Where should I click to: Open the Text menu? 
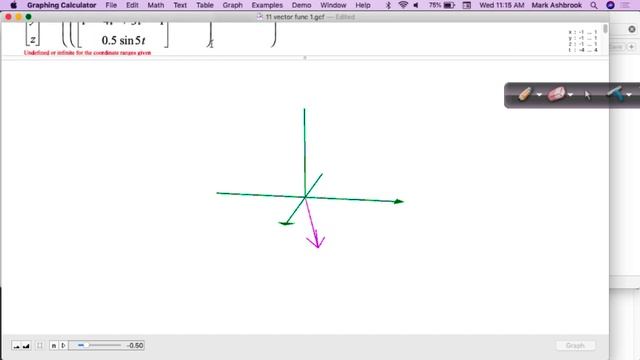click(180, 5)
